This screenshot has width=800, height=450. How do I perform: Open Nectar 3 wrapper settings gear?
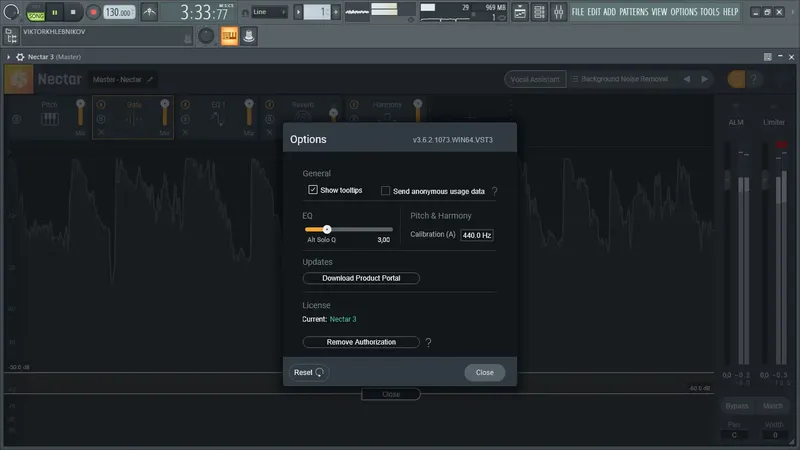(x=20, y=57)
